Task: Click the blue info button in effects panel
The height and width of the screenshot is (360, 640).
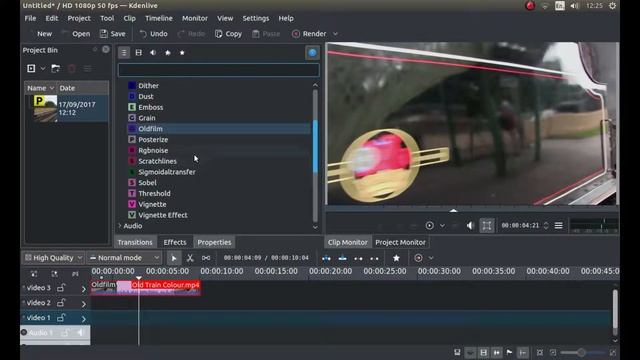Action: click(x=312, y=53)
